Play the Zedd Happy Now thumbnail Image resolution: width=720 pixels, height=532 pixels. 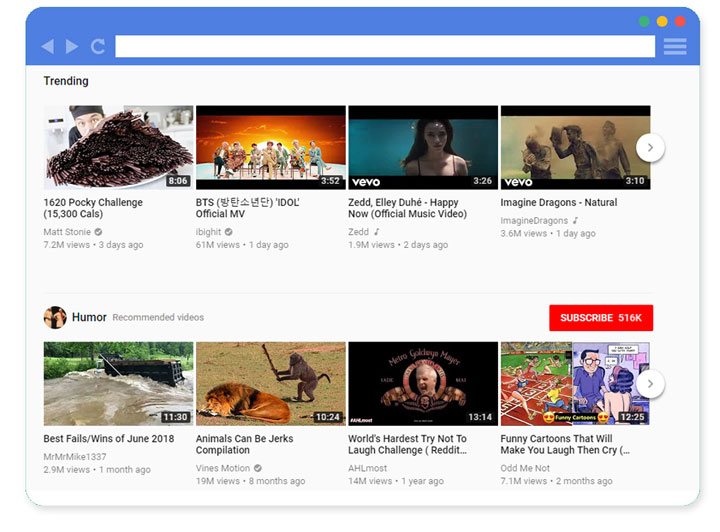423,147
